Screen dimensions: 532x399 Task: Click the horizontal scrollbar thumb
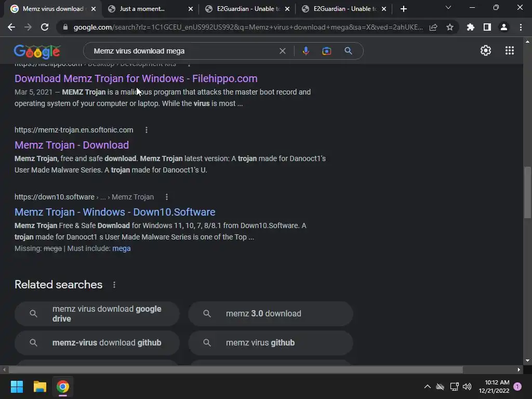coord(235,369)
